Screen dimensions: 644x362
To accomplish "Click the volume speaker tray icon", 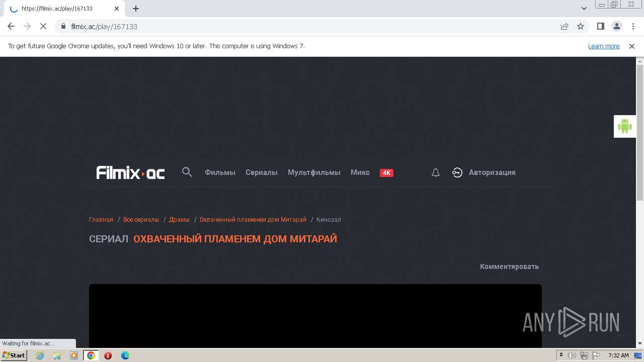I will point(572,355).
